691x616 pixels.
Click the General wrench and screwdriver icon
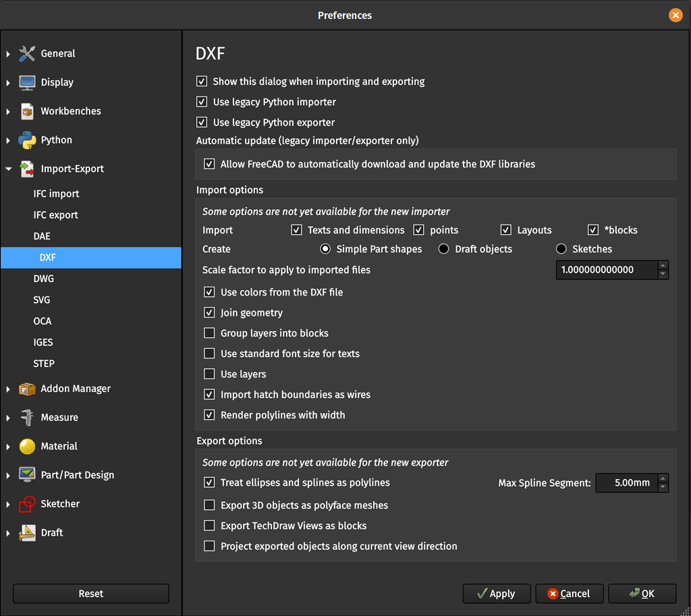27,53
